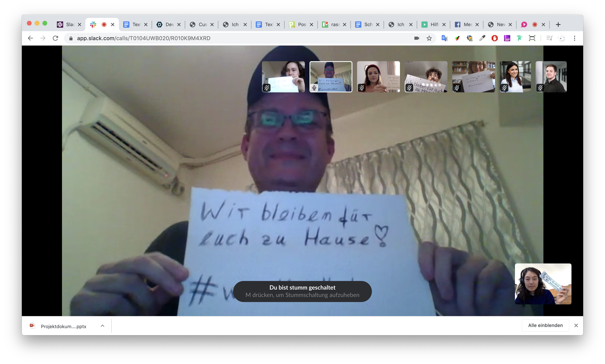
Task: Click the camera icon in the address bar
Action: coord(417,38)
